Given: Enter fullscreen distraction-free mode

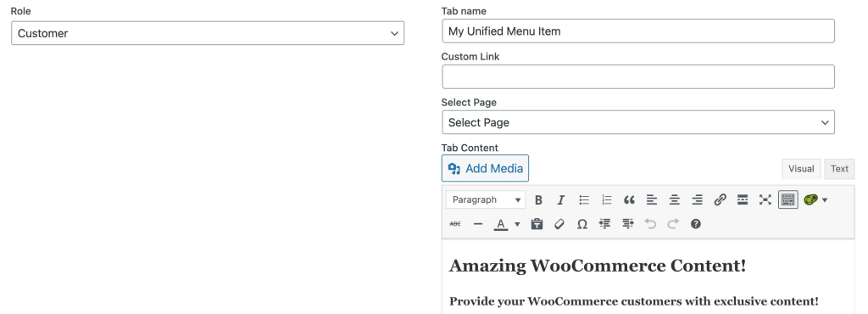Looking at the screenshot, I should [x=765, y=200].
